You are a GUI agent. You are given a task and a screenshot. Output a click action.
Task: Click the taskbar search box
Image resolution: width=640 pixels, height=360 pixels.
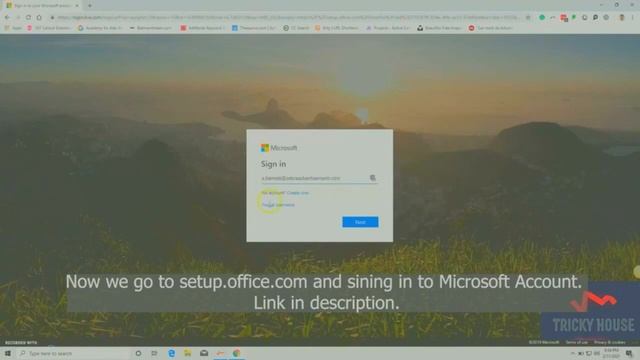(73, 353)
